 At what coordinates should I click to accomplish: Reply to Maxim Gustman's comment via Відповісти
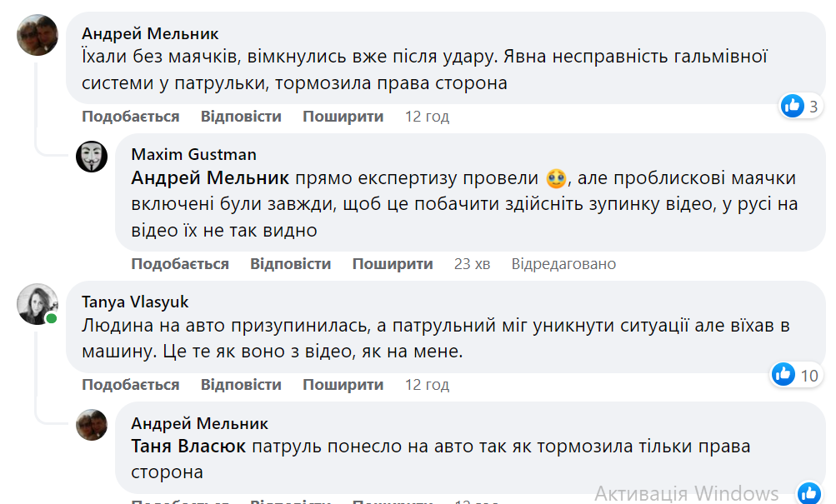pyautogui.click(x=290, y=264)
